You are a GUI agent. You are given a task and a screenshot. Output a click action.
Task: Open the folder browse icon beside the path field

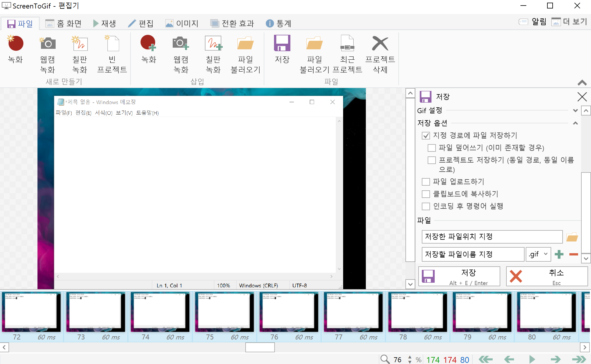click(572, 237)
